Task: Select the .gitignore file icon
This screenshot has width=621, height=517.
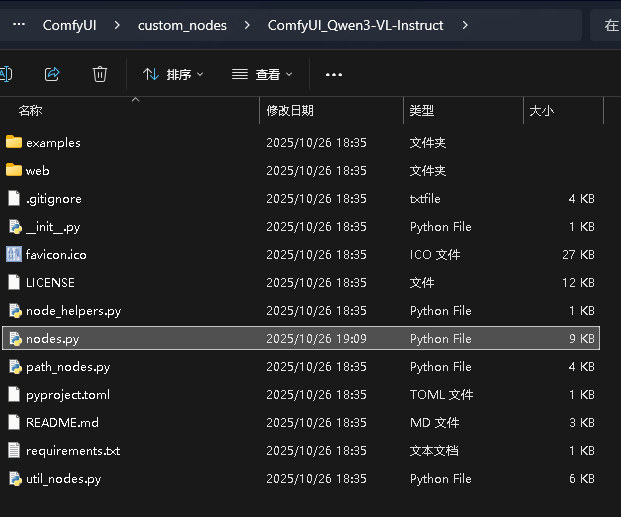Action: (14, 198)
